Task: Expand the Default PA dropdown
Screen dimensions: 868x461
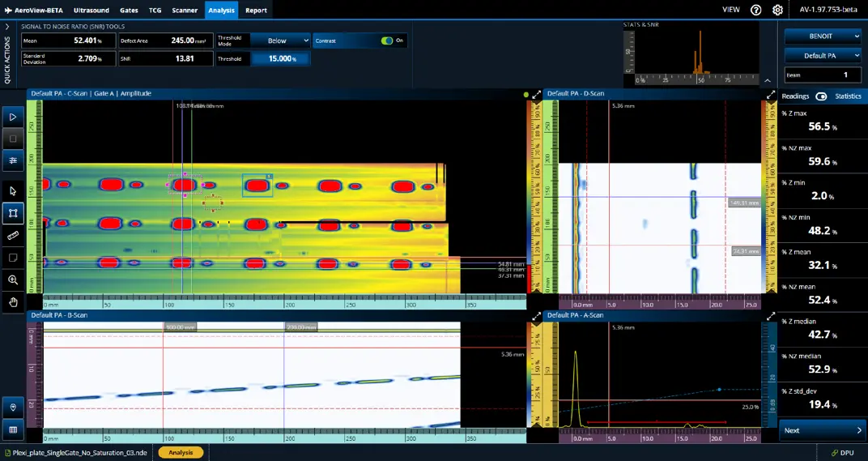Action: pyautogui.click(x=823, y=56)
